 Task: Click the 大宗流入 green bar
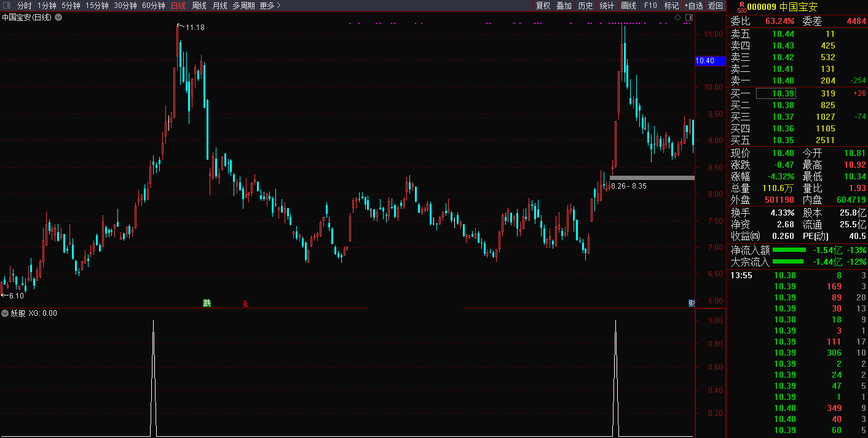pyautogui.click(x=789, y=262)
